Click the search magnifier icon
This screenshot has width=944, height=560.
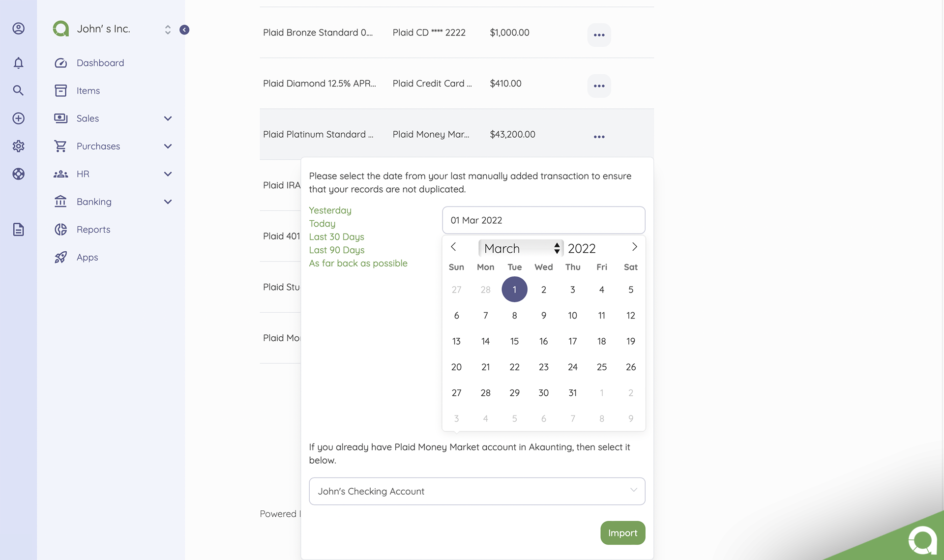[18, 90]
